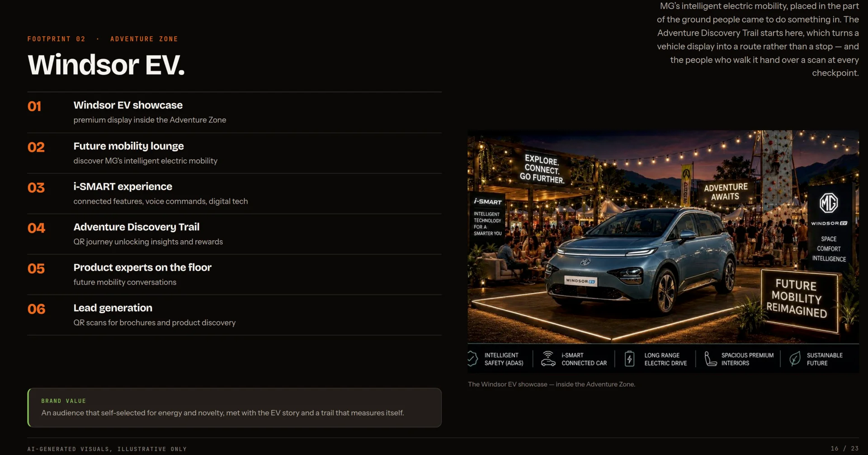Click 'connected features, voice commands, digital tech' text
Image resolution: width=868 pixels, height=455 pixels.
click(160, 201)
